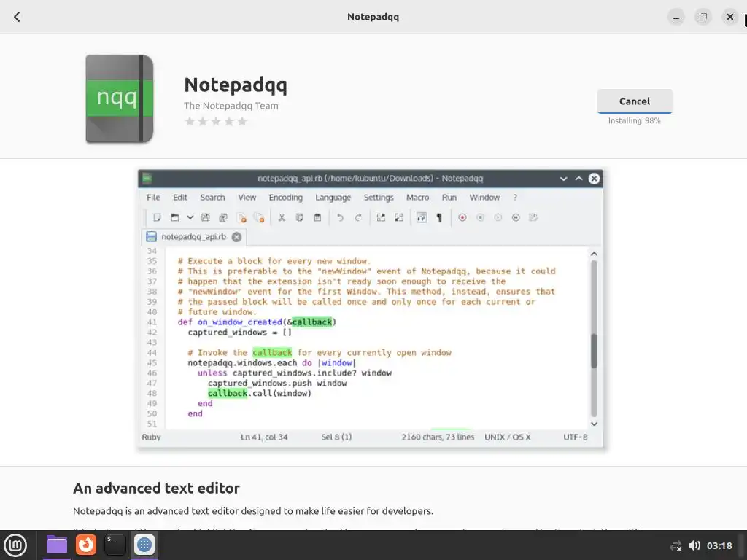Image resolution: width=747 pixels, height=560 pixels.
Task: Open the volume control tray icon
Action: point(694,545)
